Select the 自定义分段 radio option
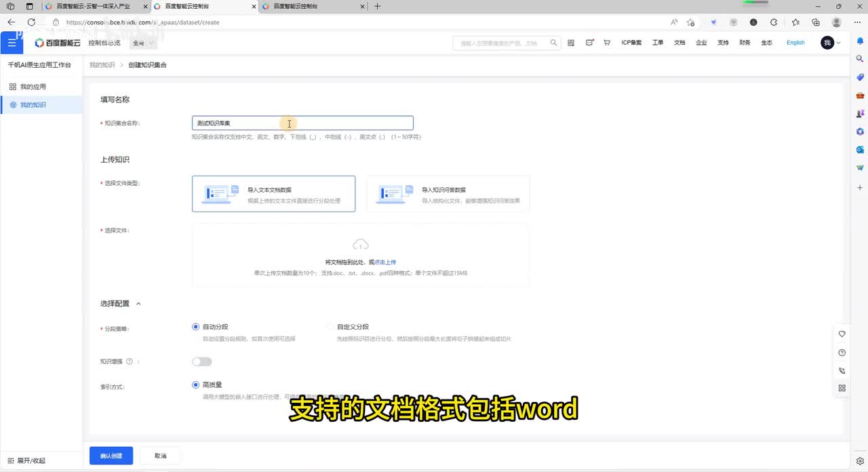Viewport: 868px width, 472px height. coord(330,327)
